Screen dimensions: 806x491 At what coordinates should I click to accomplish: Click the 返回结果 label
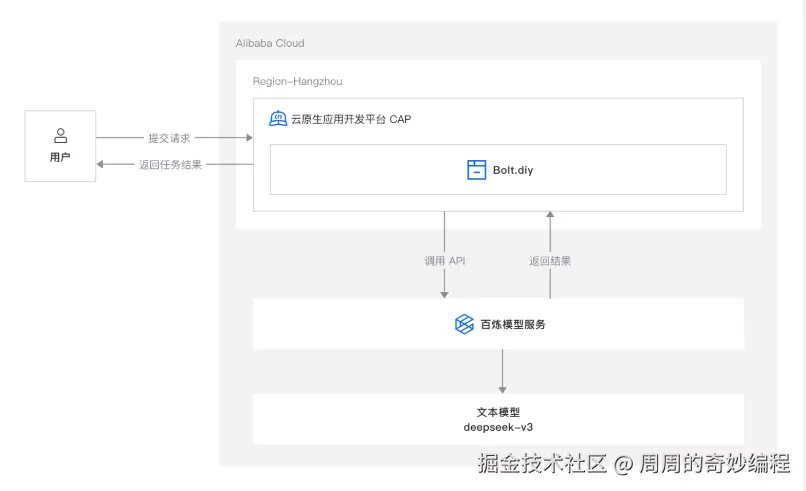click(550, 261)
